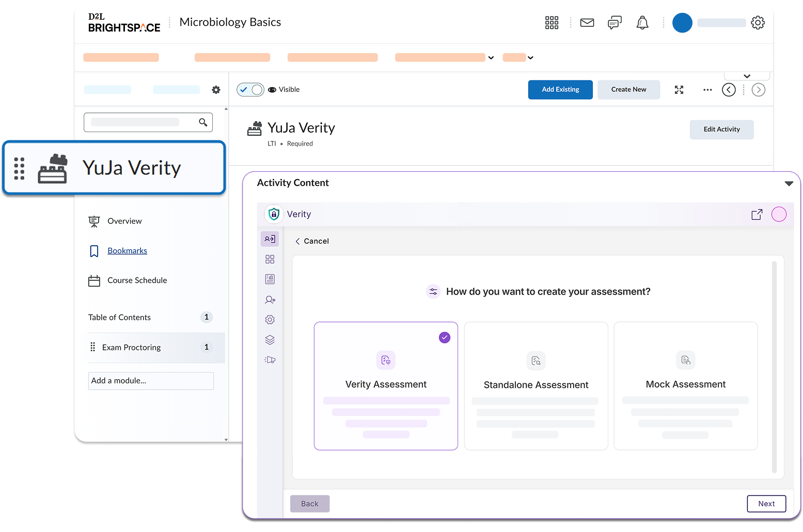Open the Verity sidebar user settings icon
Image resolution: width=803 pixels, height=532 pixels.
270,299
